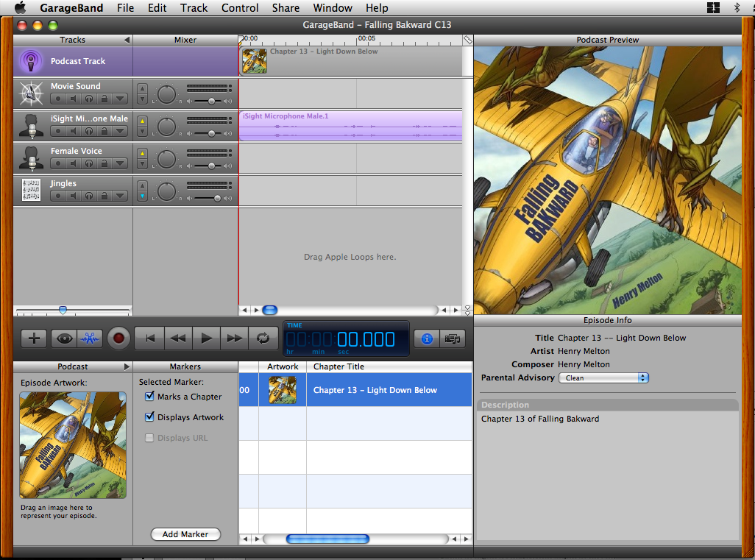Open the Control menu
Viewport: 755px width, 560px height.
240,7
